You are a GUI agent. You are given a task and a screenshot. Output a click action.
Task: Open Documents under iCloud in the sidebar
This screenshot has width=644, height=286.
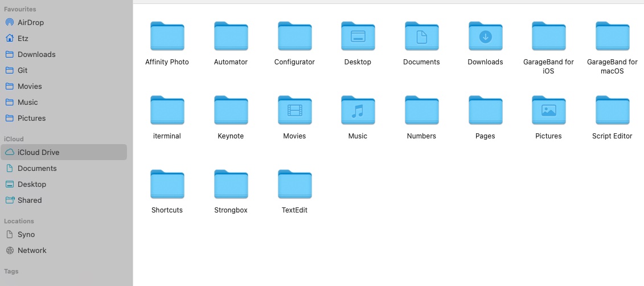64,169
